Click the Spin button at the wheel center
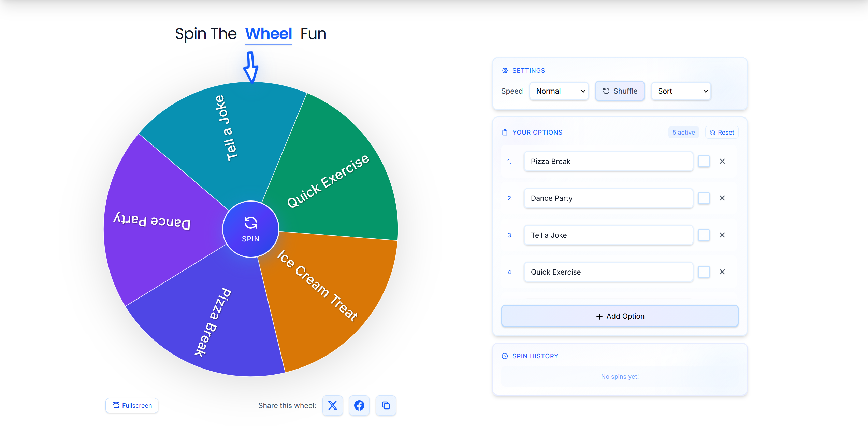868x444 pixels. 251,230
